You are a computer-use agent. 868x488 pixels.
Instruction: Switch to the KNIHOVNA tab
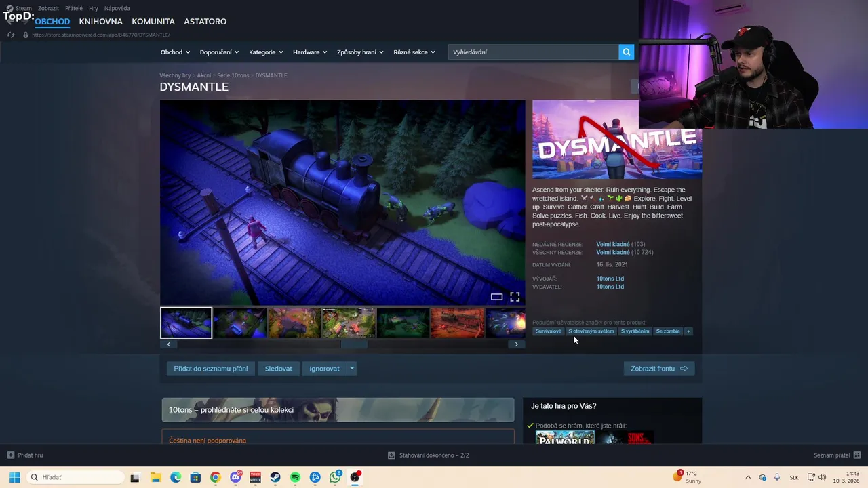100,22
